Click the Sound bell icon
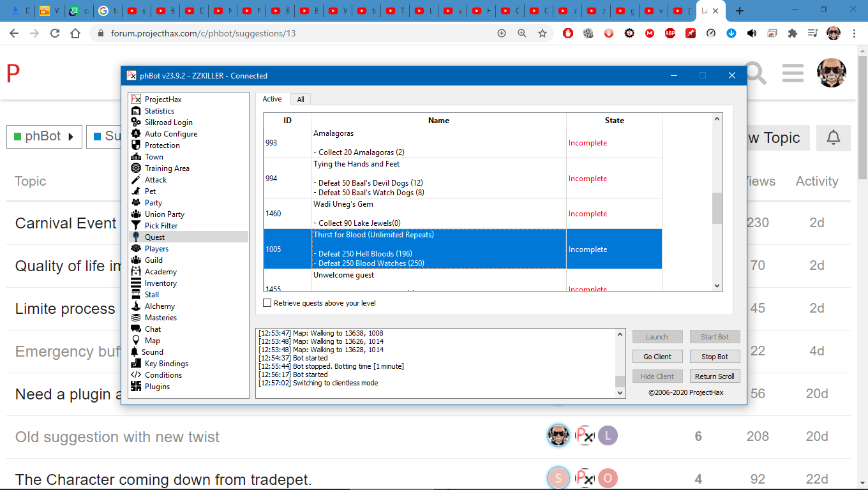The width and height of the screenshot is (868, 490). click(135, 352)
